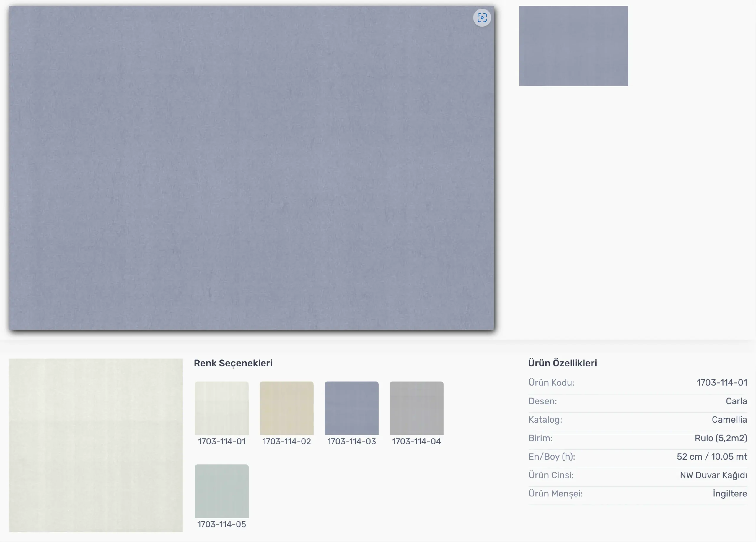Choose the pale green swatch 1703-114-05
The image size is (756, 542).
tap(222, 491)
